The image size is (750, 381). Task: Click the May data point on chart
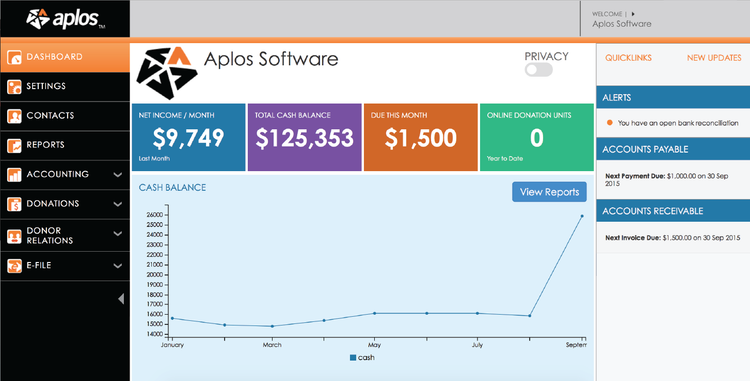[375, 313]
